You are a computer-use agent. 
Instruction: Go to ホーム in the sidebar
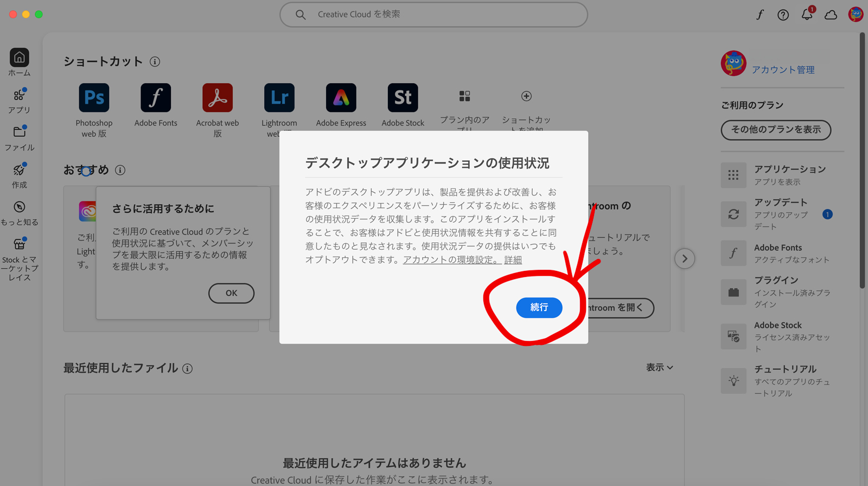tap(19, 62)
